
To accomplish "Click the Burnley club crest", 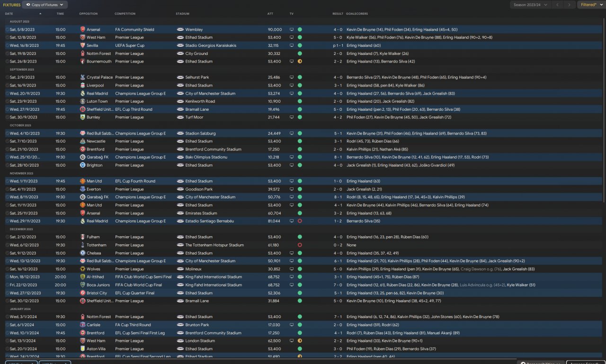I will pos(83,117).
